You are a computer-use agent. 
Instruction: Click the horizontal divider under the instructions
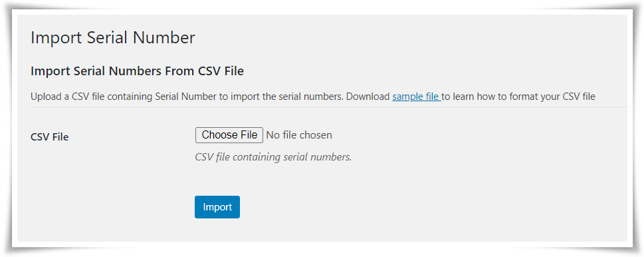(x=329, y=108)
